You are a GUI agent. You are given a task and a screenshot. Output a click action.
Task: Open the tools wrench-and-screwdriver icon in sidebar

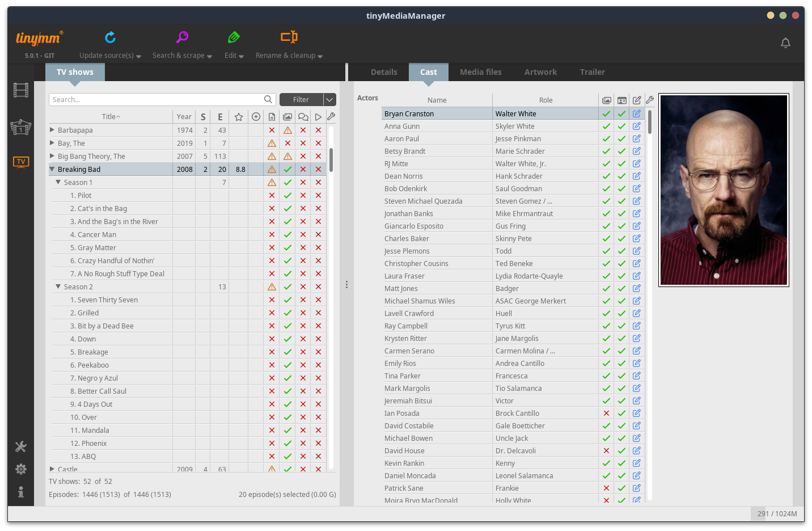(21, 447)
